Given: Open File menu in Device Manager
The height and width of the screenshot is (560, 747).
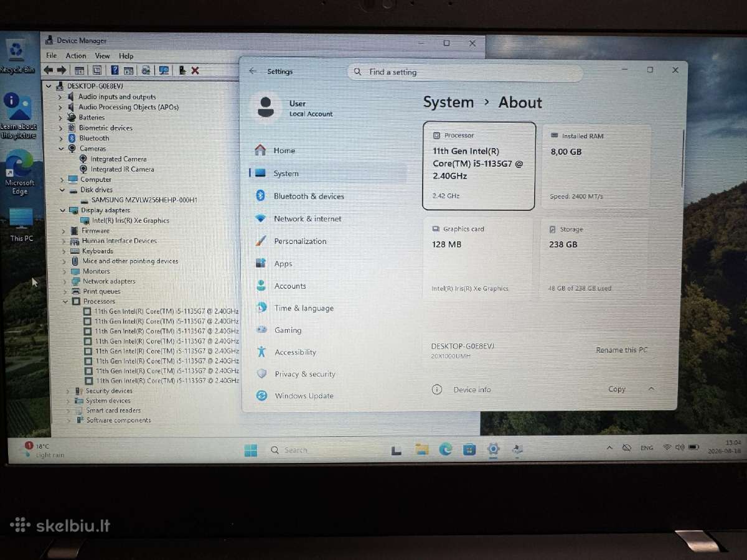Looking at the screenshot, I should pyautogui.click(x=52, y=56).
